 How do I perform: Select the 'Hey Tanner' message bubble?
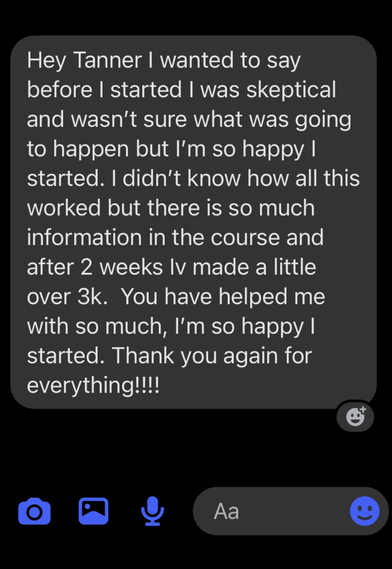click(193, 222)
